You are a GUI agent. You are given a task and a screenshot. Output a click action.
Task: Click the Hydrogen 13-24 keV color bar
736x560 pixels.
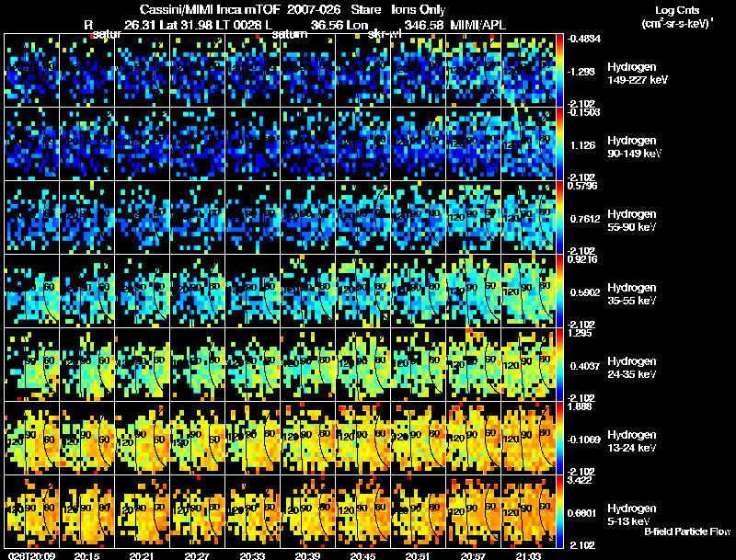tap(559, 439)
